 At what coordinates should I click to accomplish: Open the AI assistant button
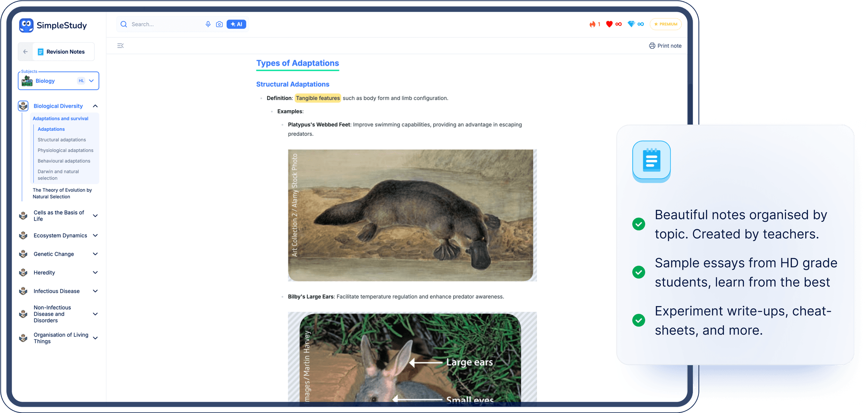[x=236, y=24]
